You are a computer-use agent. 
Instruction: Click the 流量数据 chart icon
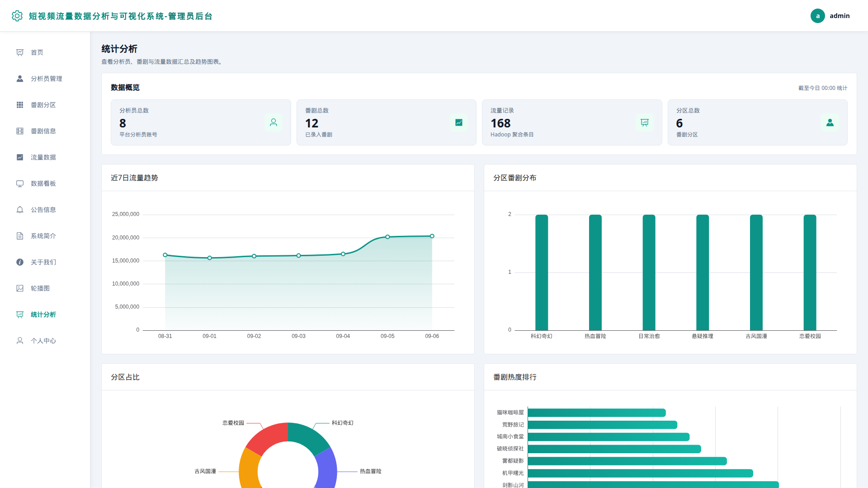tap(20, 157)
